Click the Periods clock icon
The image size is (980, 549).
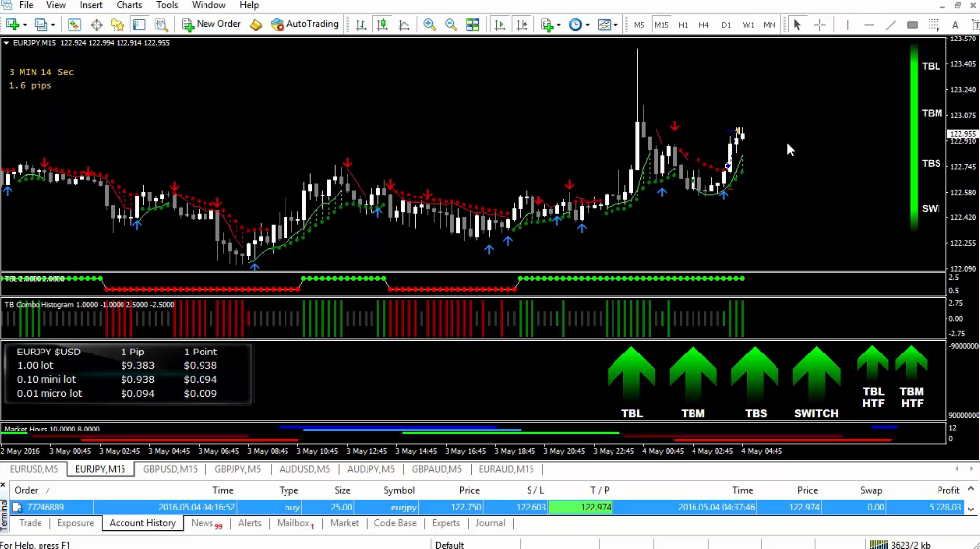point(576,25)
